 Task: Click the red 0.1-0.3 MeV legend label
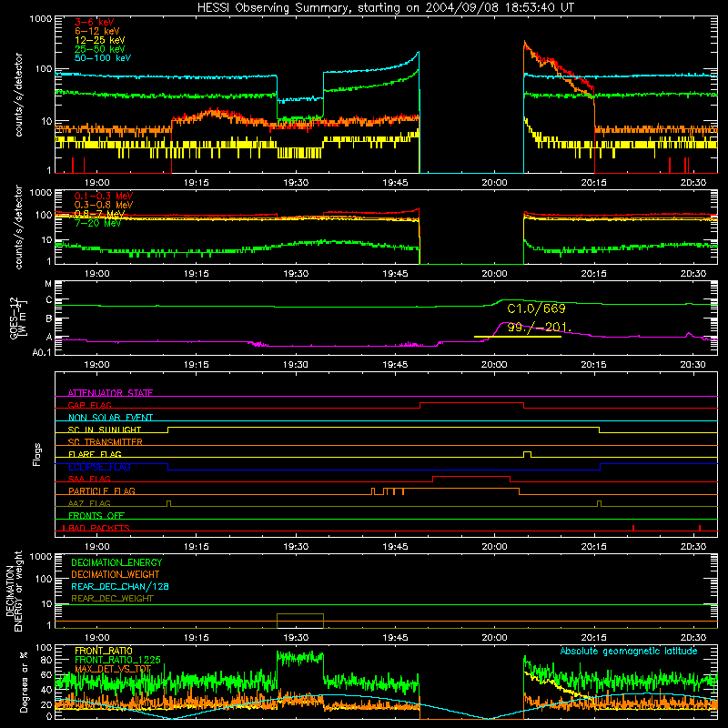(104, 196)
